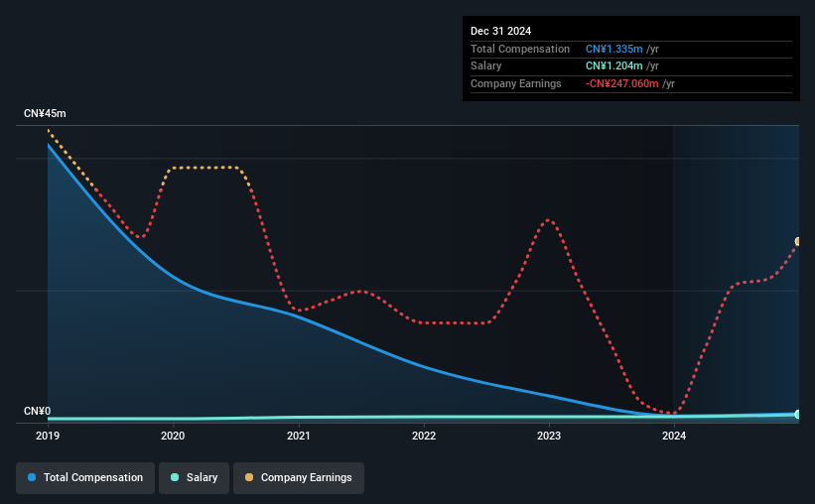Click the 2021 x-axis label
The height and width of the screenshot is (504, 815).
click(299, 436)
